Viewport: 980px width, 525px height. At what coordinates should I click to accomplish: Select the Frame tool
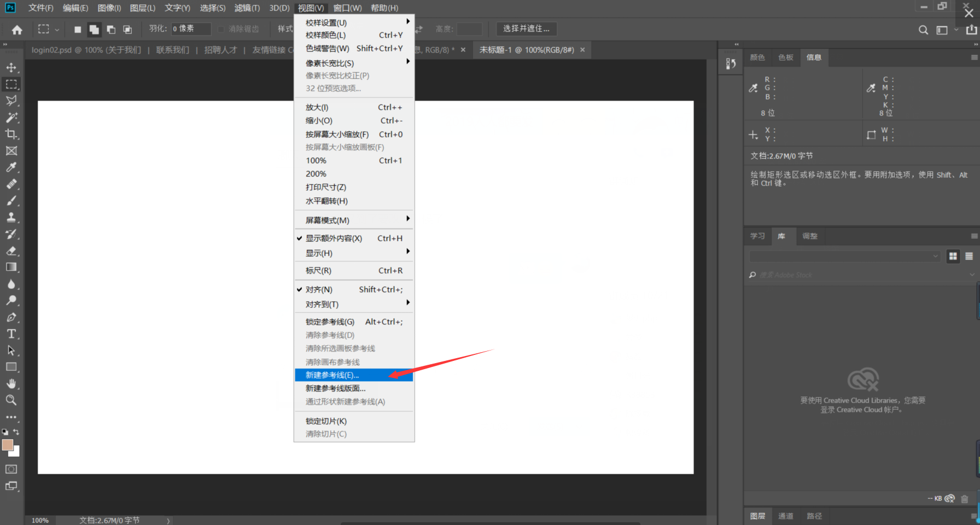click(11, 150)
